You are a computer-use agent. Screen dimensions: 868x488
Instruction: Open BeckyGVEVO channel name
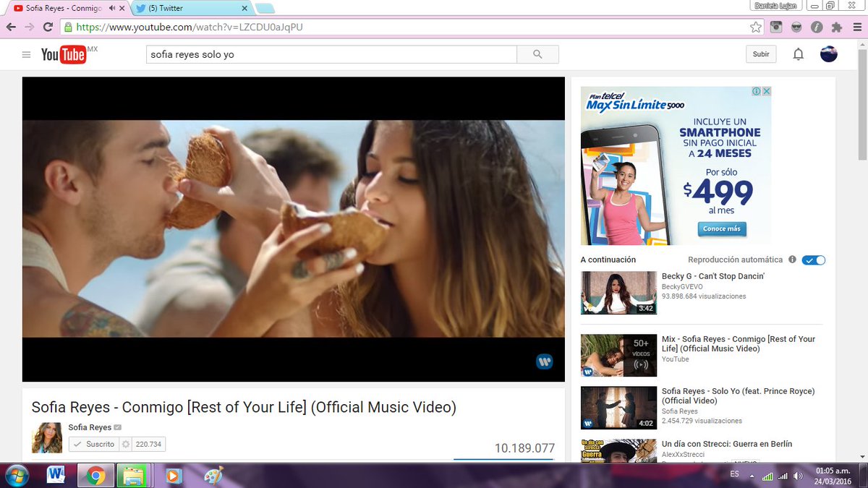coord(682,287)
